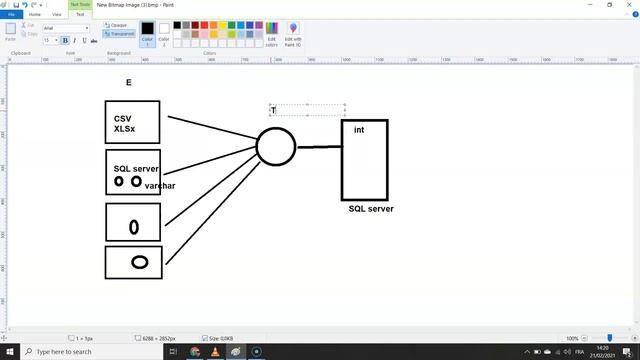Image resolution: width=640 pixels, height=360 pixels.
Task: Click the 'varchar' text on canvas
Action: (160, 186)
